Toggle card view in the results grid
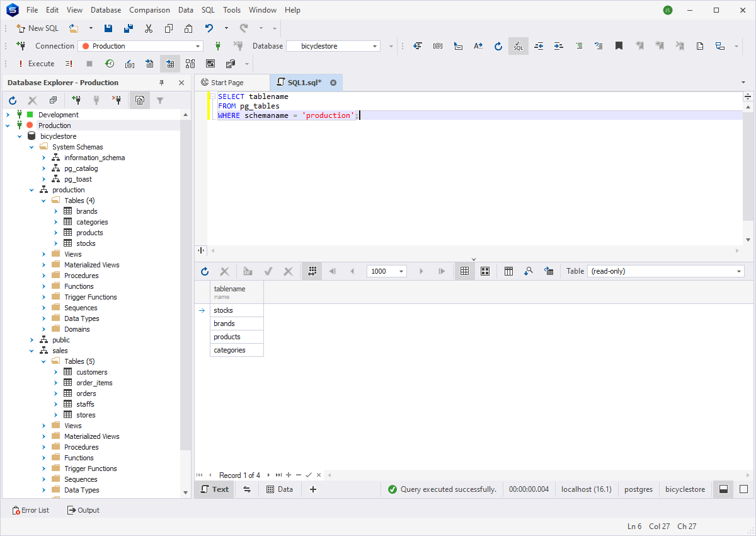This screenshot has width=756, height=536. [484, 271]
